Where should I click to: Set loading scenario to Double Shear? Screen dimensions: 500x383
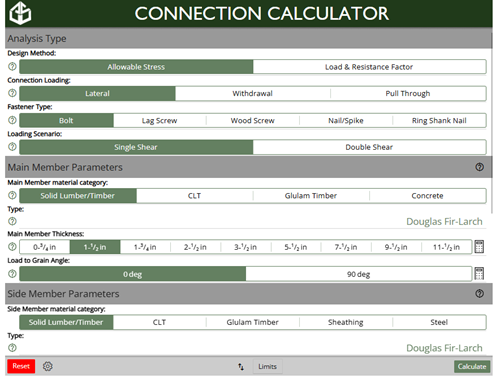[x=369, y=147]
